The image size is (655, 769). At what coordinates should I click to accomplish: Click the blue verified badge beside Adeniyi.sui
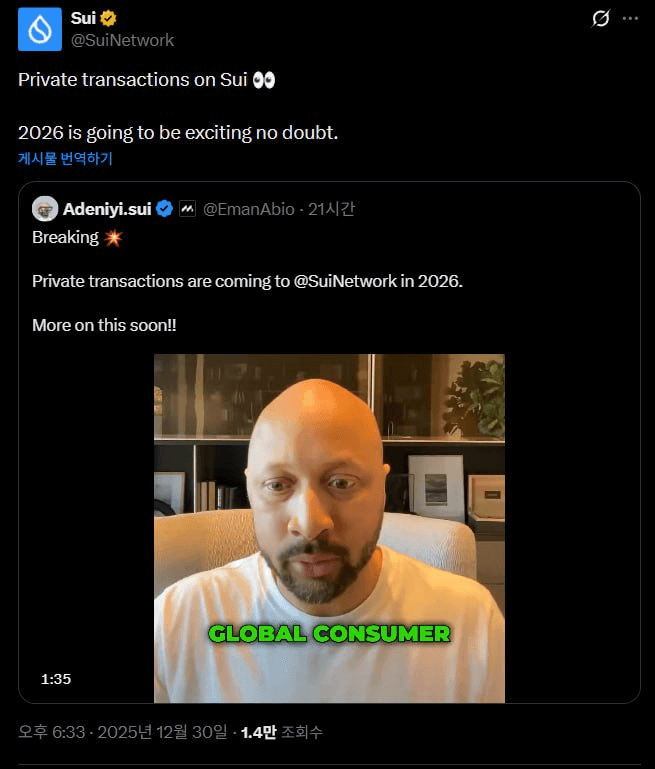164,209
